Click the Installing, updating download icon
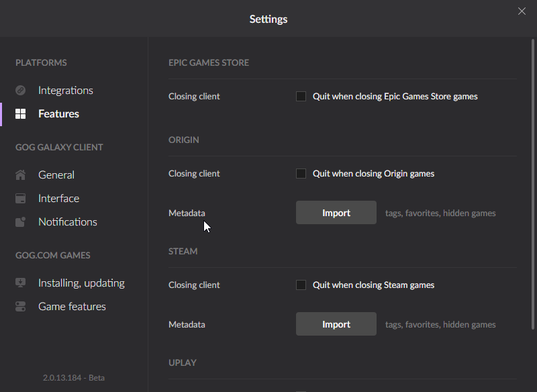The height and width of the screenshot is (392, 537). point(21,283)
